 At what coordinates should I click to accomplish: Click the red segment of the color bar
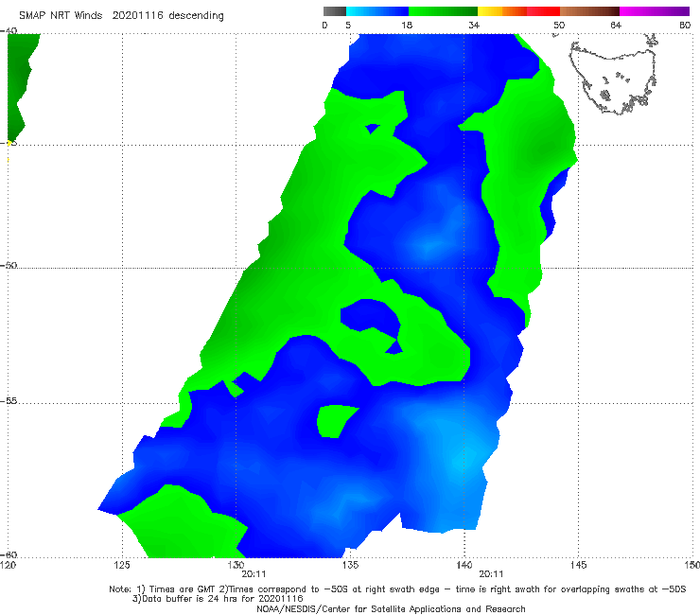pos(543,11)
